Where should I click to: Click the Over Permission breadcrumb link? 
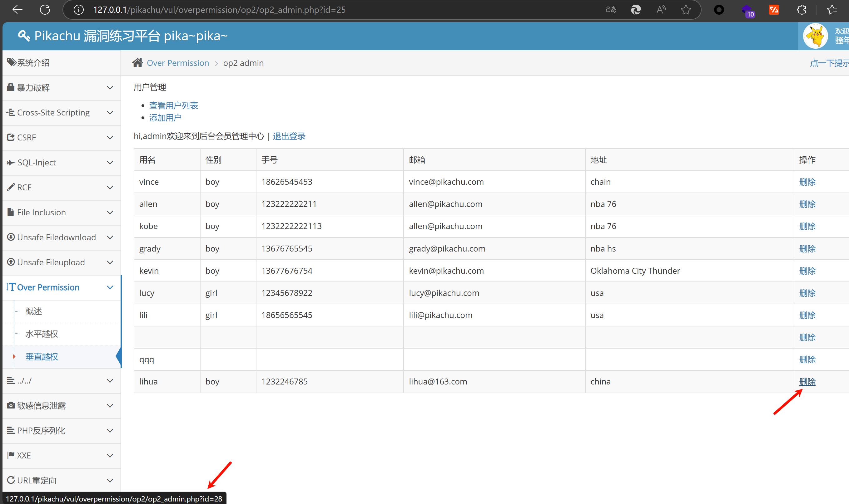pos(178,63)
